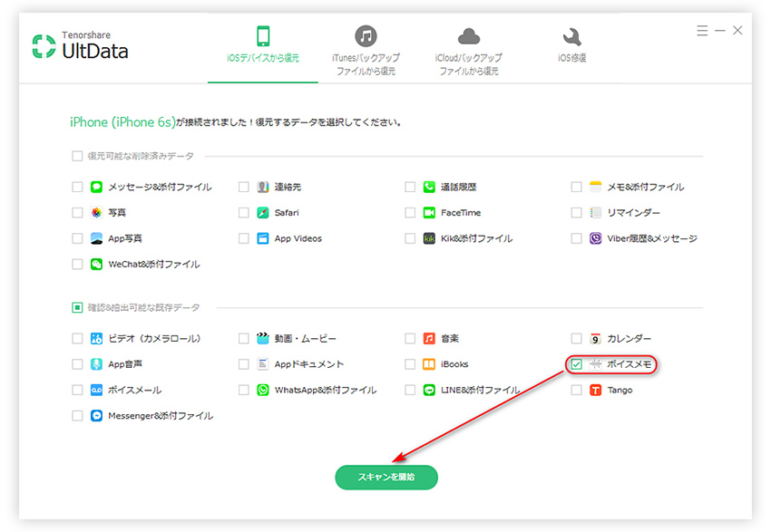Check the Safari checkbox
The height and width of the screenshot is (532, 771).
(243, 213)
